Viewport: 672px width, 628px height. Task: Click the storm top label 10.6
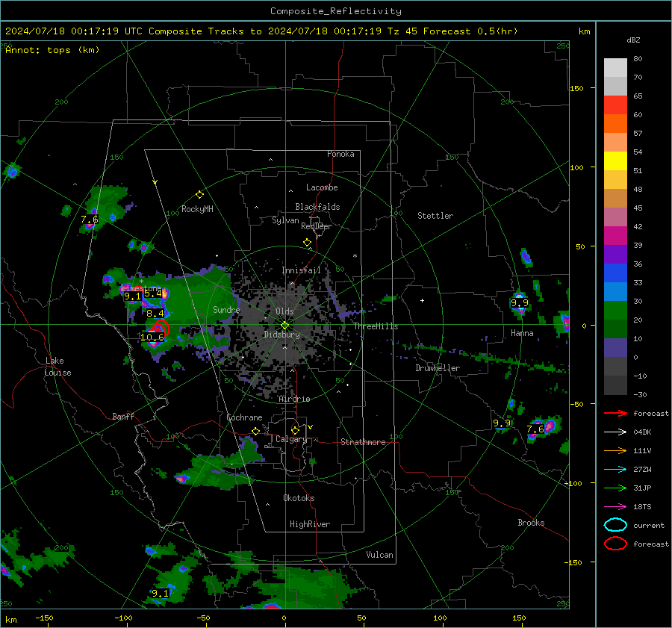(152, 338)
